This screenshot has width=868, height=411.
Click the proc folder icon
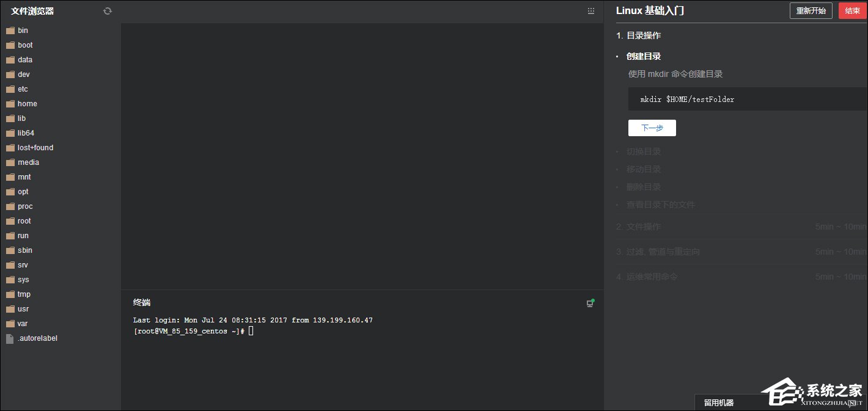pyautogui.click(x=10, y=206)
